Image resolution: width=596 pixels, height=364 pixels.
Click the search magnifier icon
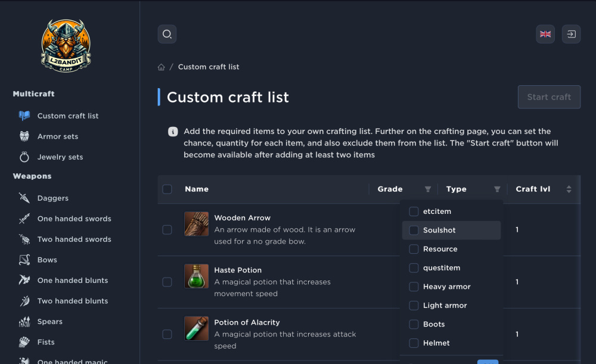167,34
